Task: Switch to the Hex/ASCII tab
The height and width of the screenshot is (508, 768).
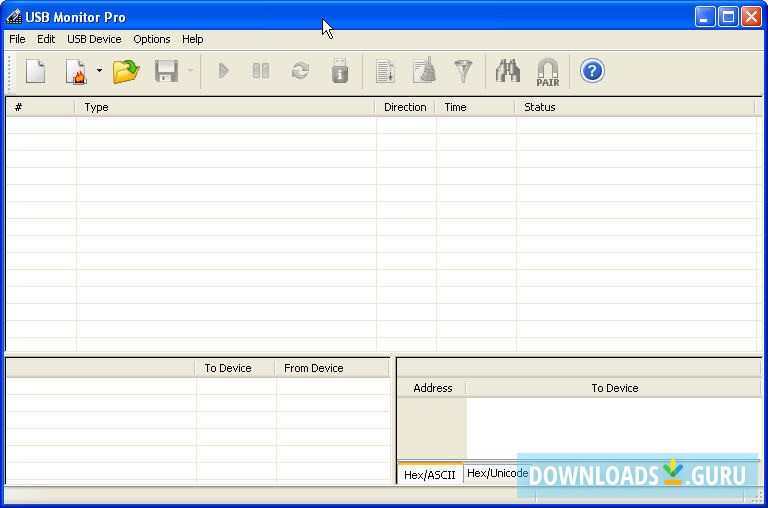Action: point(430,474)
